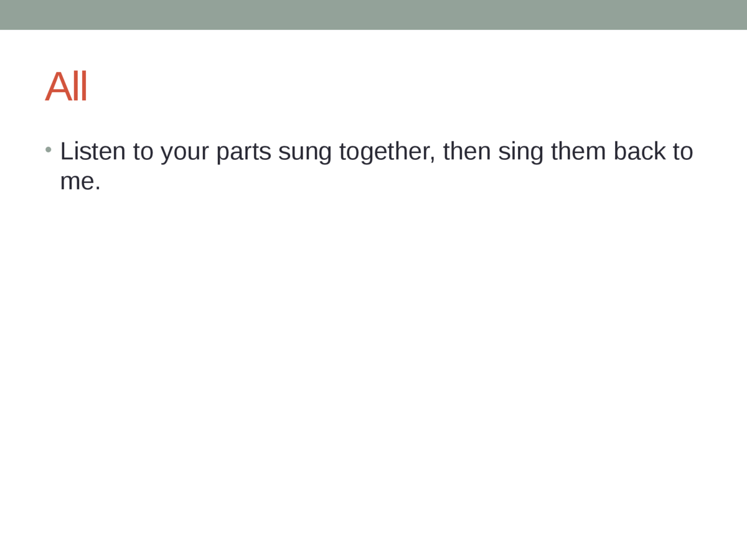Click the red slide title "All"
The height and width of the screenshot is (560, 747).
pyautogui.click(x=66, y=87)
